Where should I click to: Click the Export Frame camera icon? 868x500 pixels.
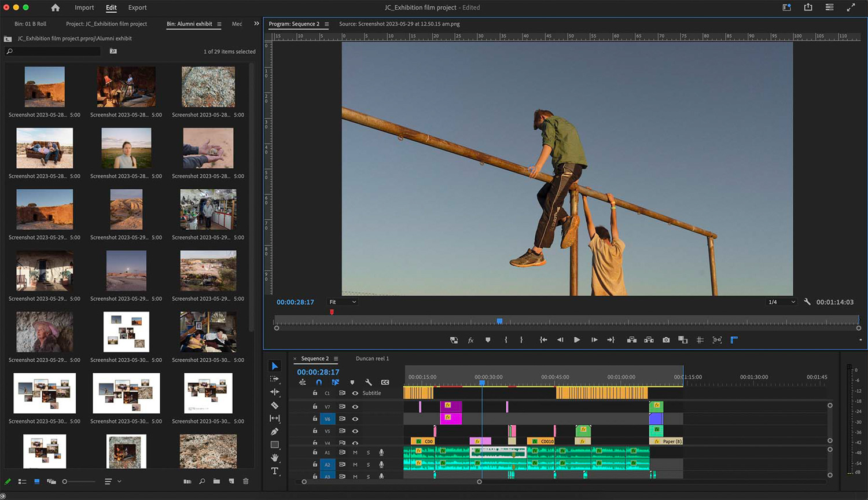pyautogui.click(x=666, y=340)
